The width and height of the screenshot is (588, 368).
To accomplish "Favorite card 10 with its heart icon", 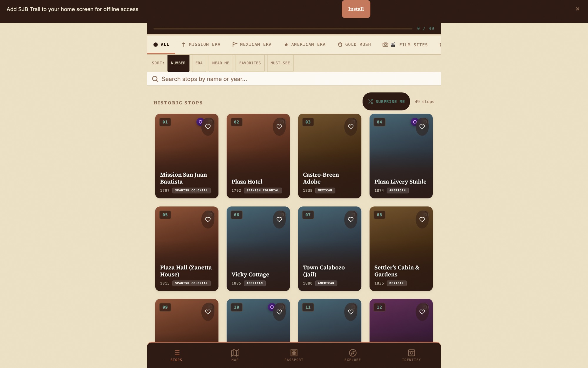I will [x=279, y=312].
